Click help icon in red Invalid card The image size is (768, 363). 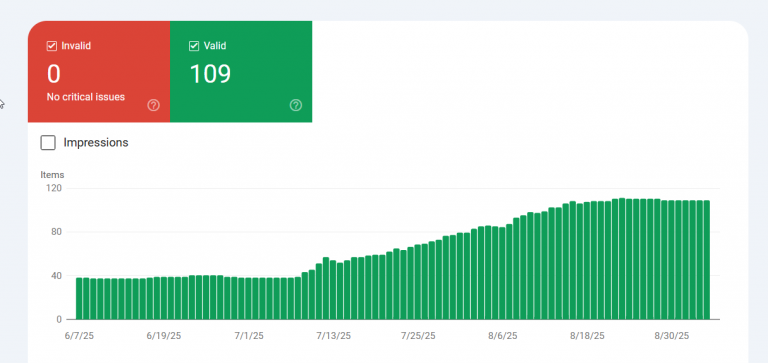pos(153,105)
